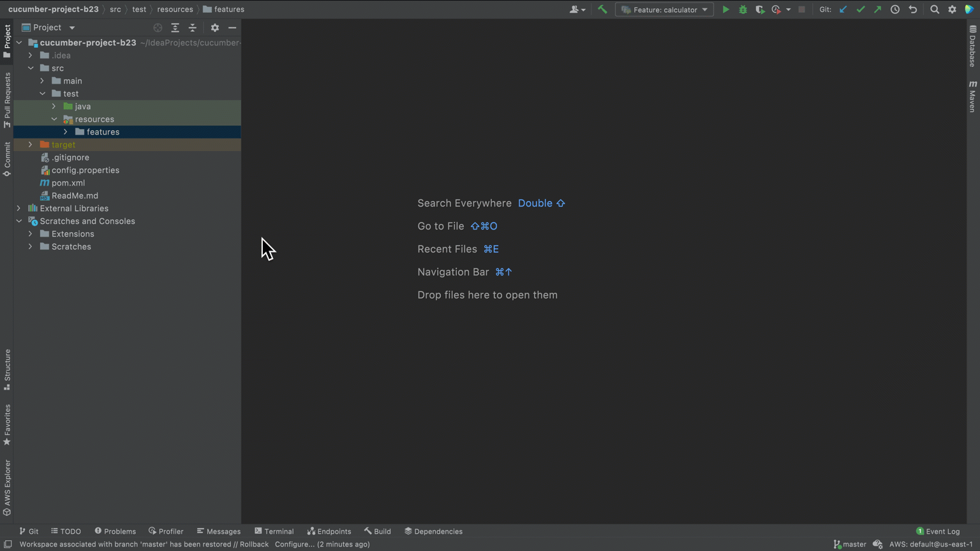
Task: Show Git history clock icon
Action: [x=895, y=10]
